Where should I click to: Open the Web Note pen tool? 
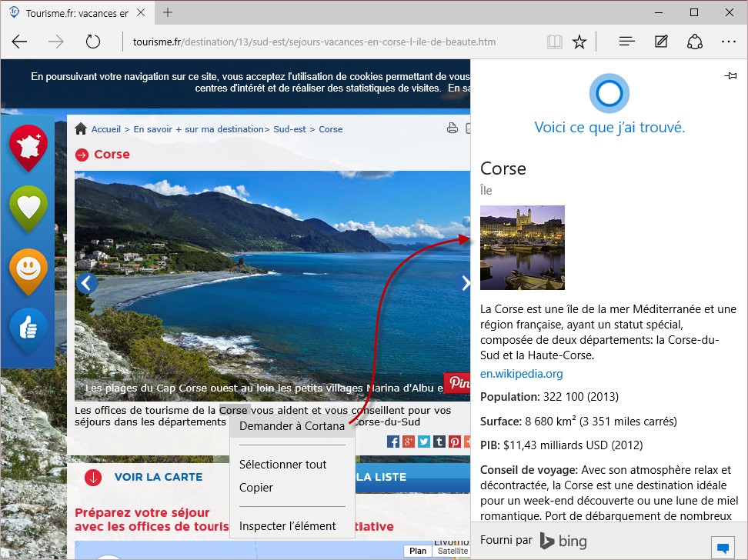[x=661, y=42]
